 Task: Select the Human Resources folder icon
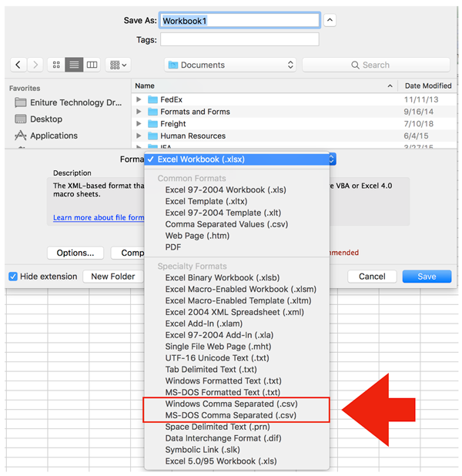tap(152, 136)
